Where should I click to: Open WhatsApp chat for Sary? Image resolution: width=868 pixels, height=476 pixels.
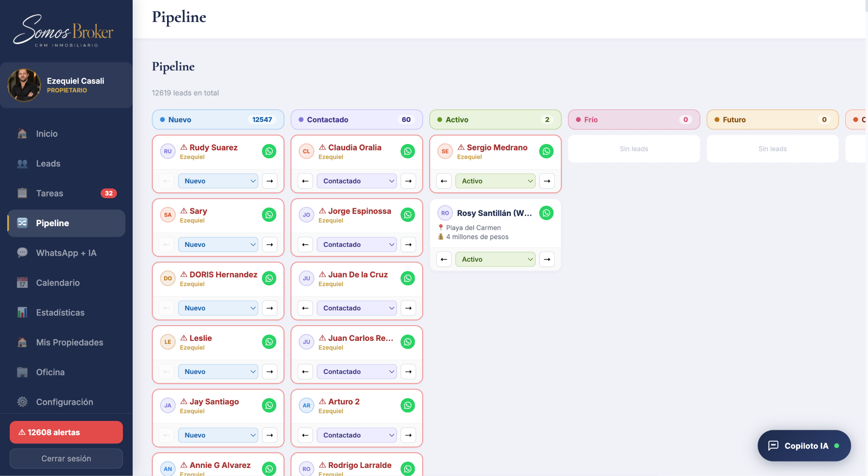pyautogui.click(x=269, y=215)
